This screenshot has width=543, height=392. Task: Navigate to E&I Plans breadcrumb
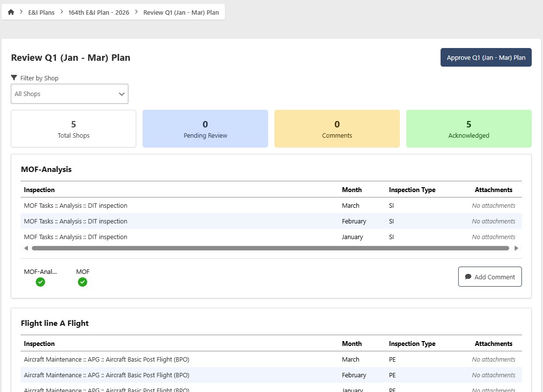tap(41, 12)
